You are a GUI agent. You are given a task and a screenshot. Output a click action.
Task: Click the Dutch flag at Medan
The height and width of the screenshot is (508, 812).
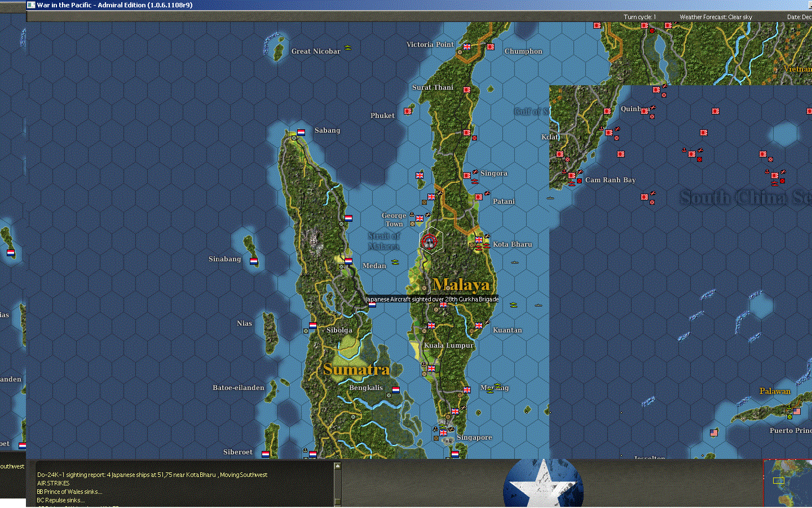[348, 261]
